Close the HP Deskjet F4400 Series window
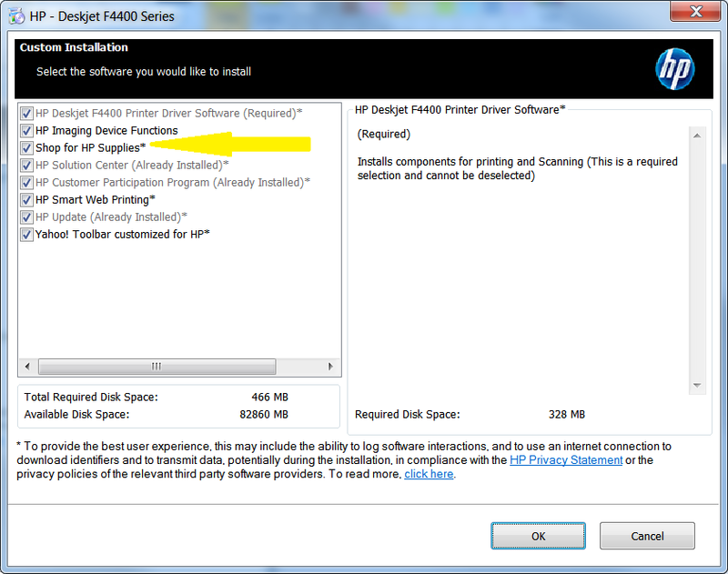The height and width of the screenshot is (574, 728). coord(695,11)
